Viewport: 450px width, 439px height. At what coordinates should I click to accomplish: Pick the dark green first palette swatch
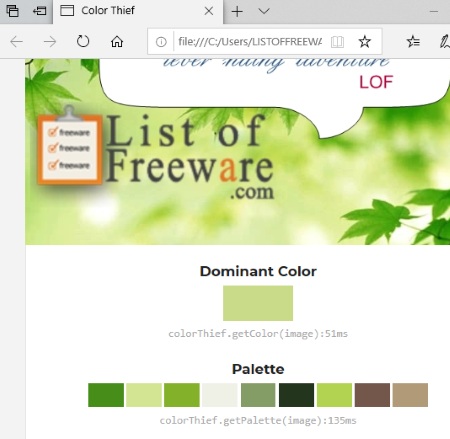(x=106, y=395)
